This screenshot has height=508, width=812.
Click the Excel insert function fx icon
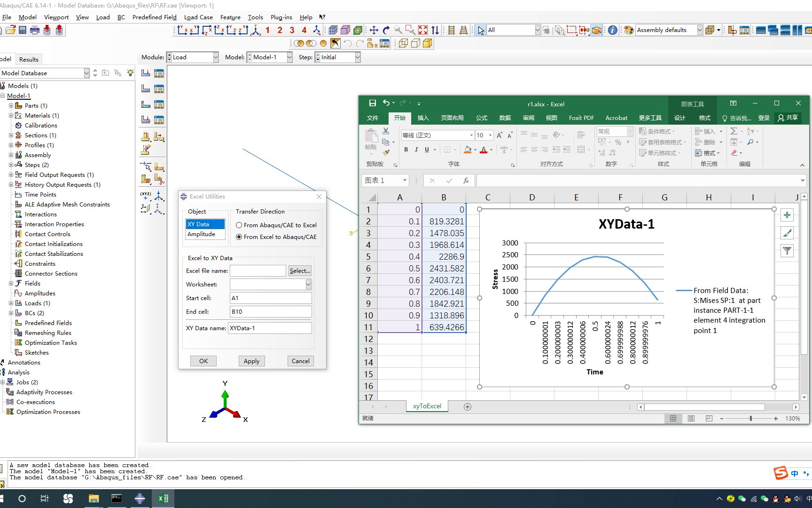[466, 181]
